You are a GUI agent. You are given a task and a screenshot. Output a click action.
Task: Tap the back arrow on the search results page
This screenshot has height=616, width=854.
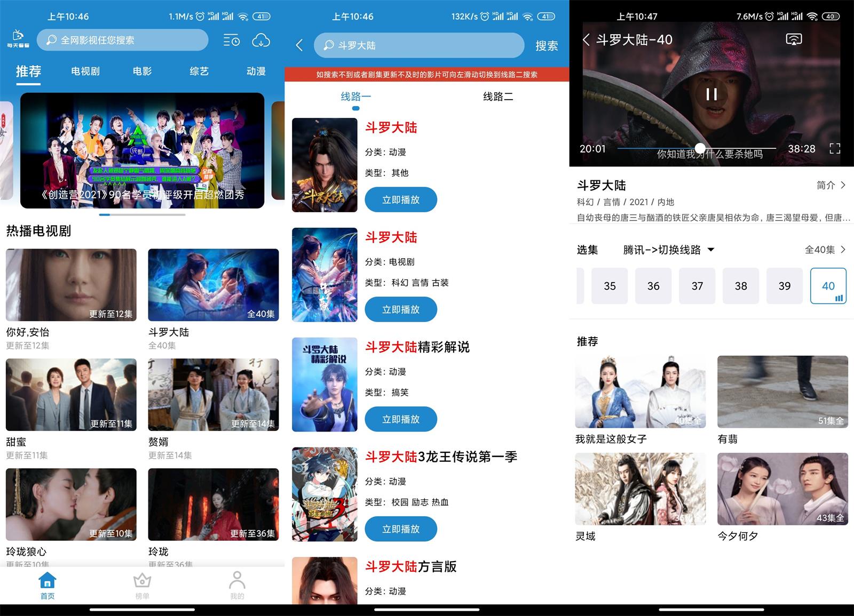(x=299, y=45)
